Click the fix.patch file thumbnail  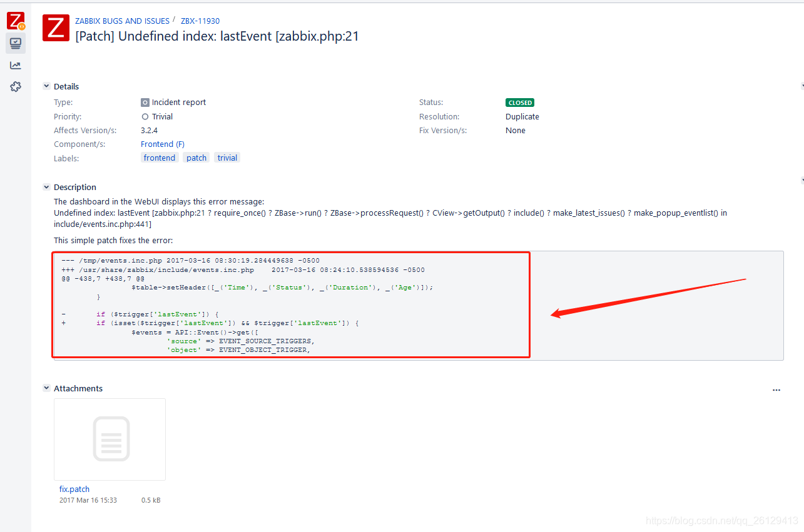pos(110,439)
